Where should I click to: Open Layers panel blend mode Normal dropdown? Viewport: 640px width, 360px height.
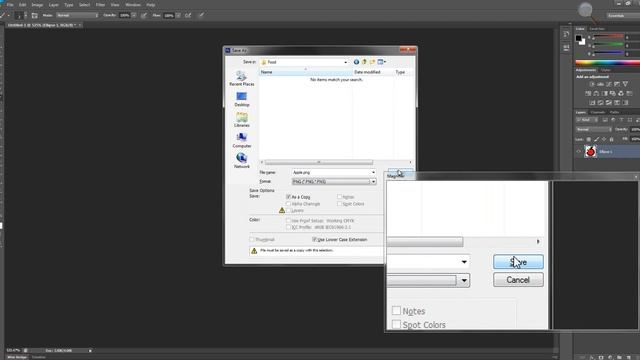coord(593,129)
